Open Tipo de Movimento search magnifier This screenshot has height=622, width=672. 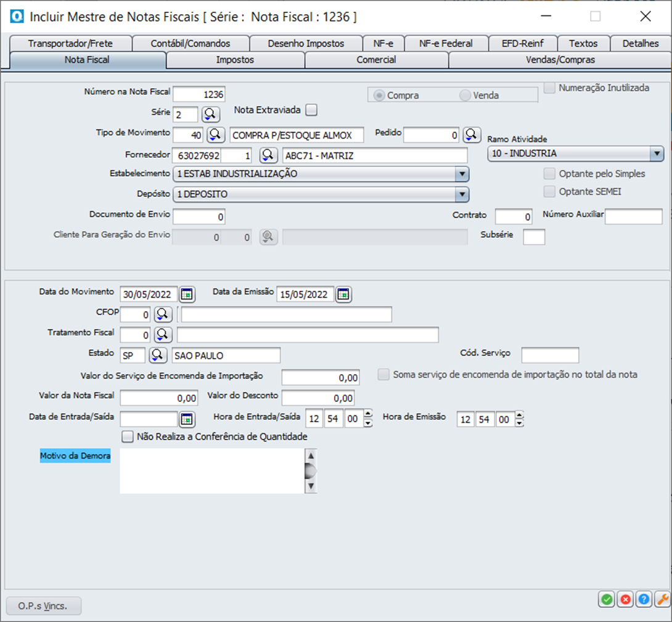[216, 134]
